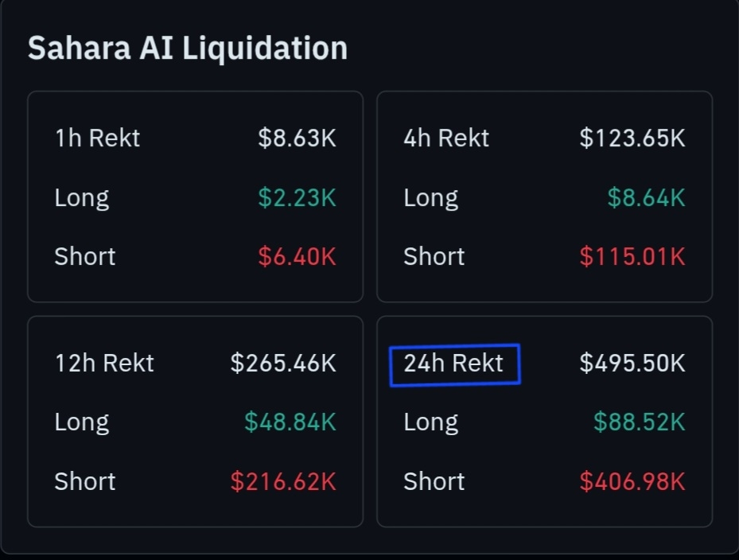Click the Short label in 12h card

coord(85,481)
